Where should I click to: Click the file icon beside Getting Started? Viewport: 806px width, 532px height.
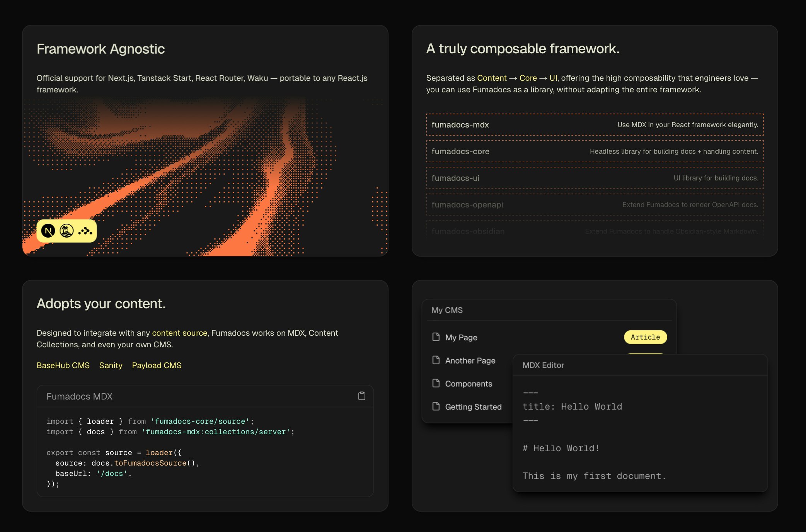pyautogui.click(x=435, y=407)
